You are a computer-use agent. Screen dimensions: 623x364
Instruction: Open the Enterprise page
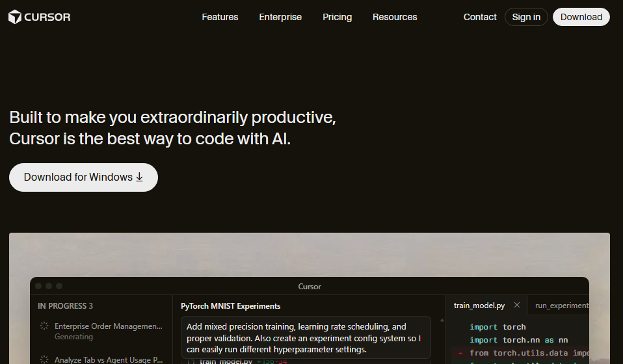click(x=280, y=17)
